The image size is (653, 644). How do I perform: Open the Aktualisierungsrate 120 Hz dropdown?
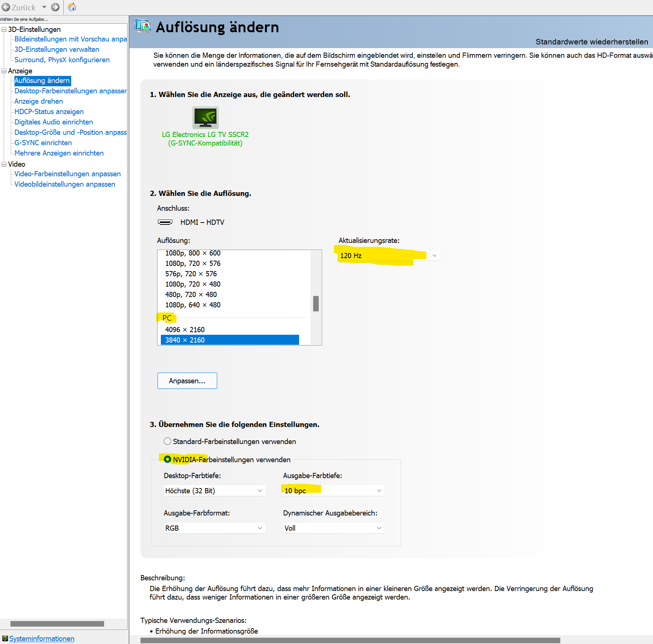click(388, 256)
